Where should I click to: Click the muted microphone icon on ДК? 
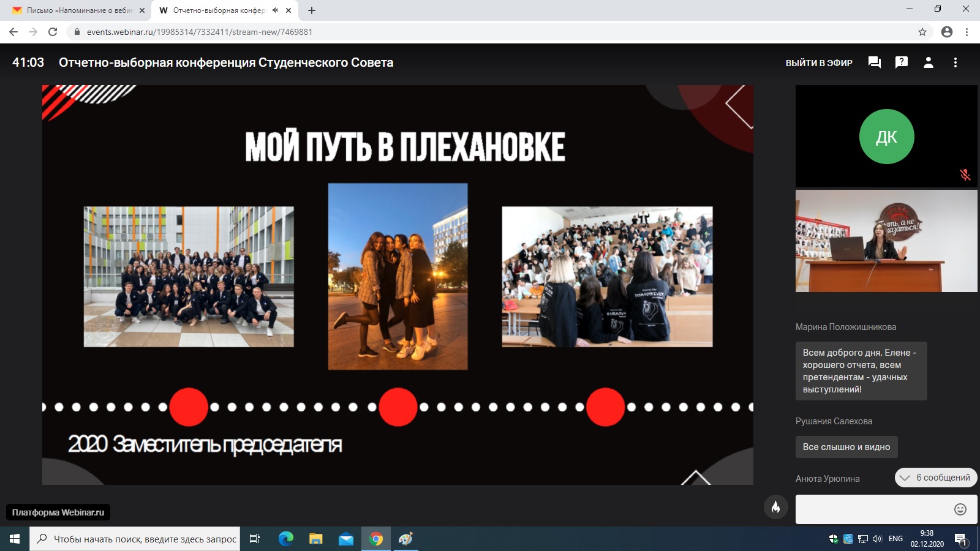[x=965, y=175]
